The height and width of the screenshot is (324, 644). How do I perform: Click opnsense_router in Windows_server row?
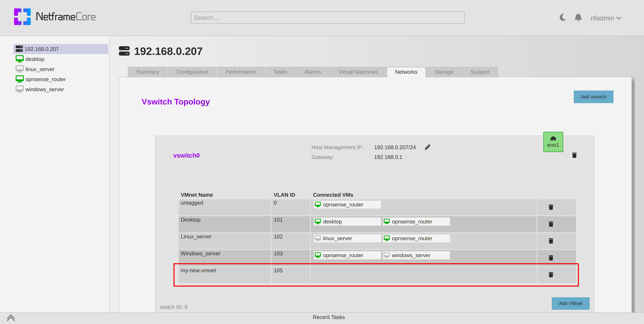pyautogui.click(x=347, y=255)
